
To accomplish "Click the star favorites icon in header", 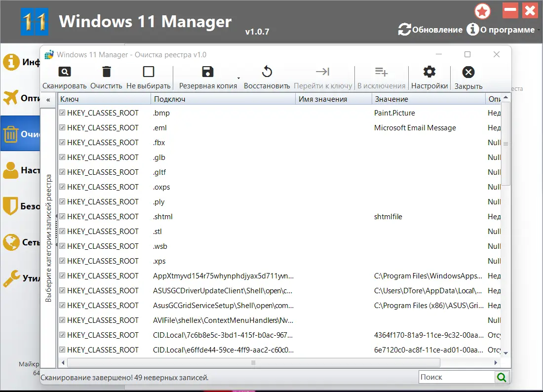I will point(482,11).
